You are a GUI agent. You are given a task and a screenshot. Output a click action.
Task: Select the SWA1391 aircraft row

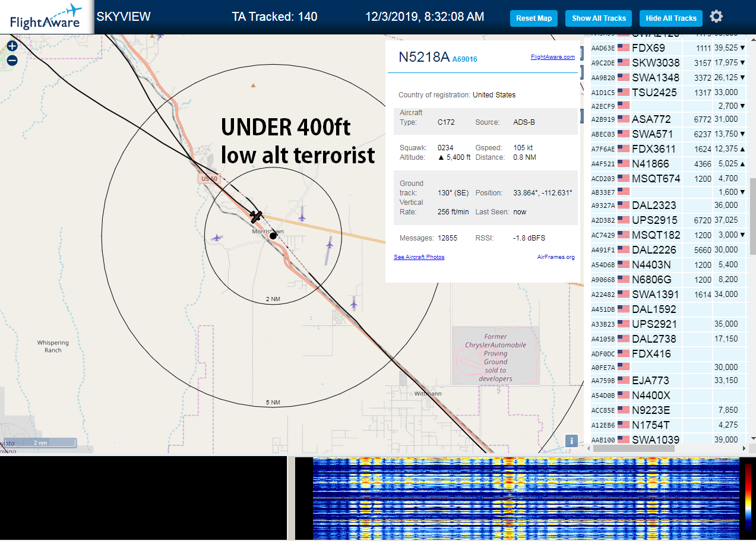(x=669, y=295)
